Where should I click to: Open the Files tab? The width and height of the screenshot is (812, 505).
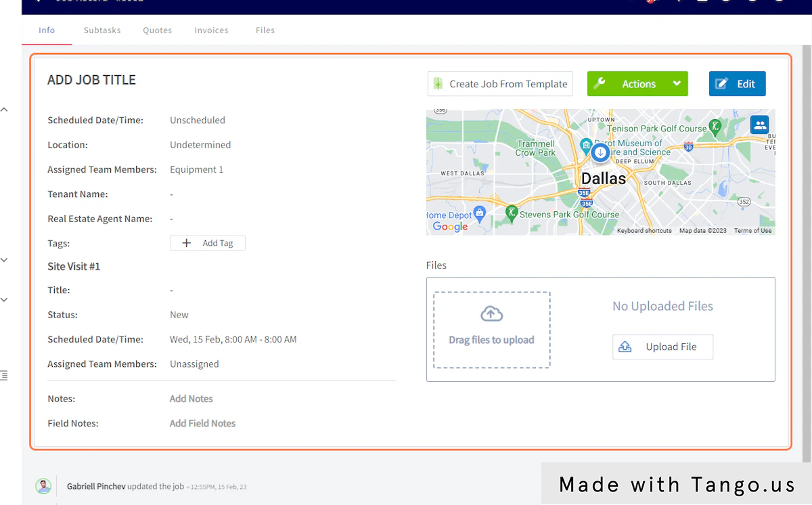265,30
